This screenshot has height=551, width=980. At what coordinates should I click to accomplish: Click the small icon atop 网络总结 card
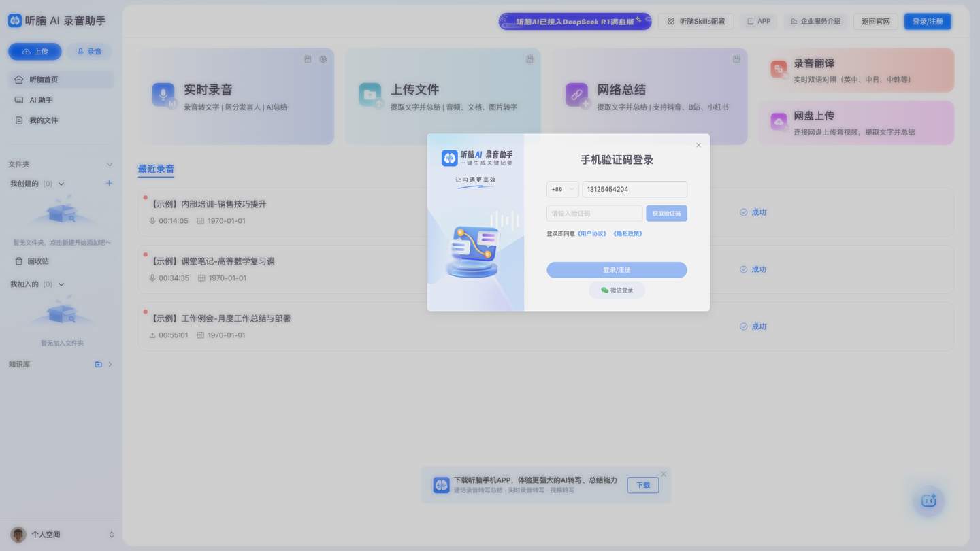736,59
